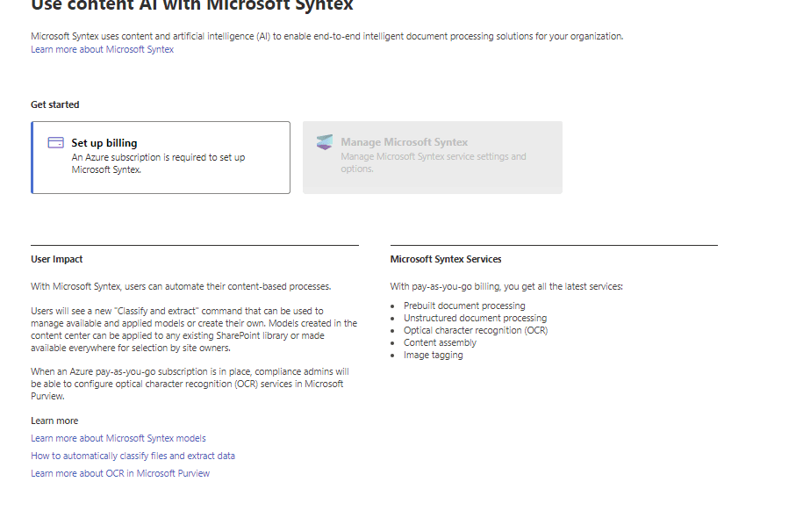Click 'An Azure subscription is required' description

pos(158,163)
